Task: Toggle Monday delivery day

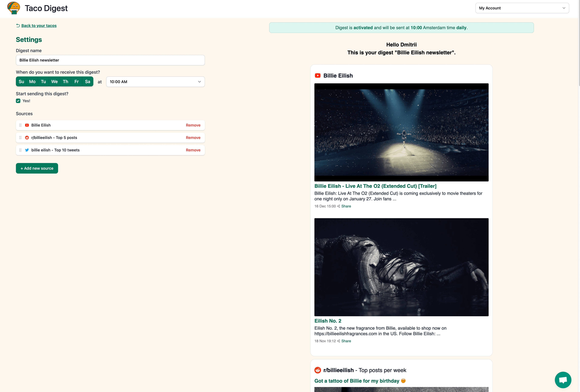Action: point(32,82)
